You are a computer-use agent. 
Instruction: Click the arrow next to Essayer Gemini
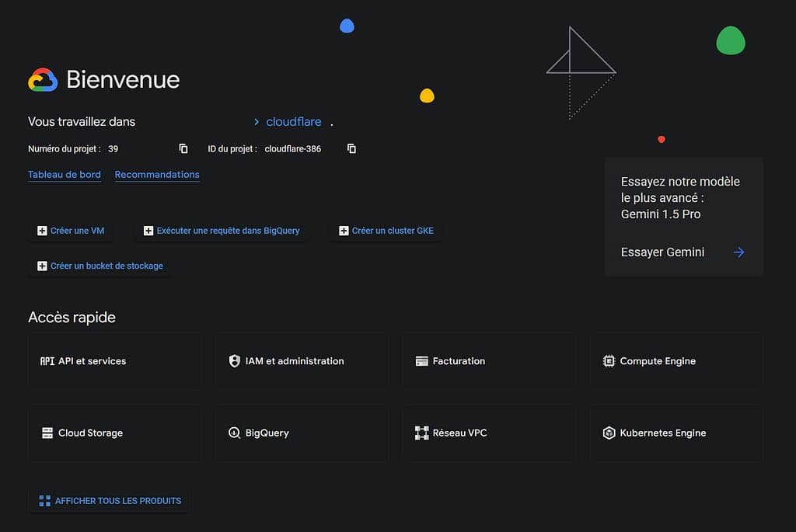coord(738,252)
